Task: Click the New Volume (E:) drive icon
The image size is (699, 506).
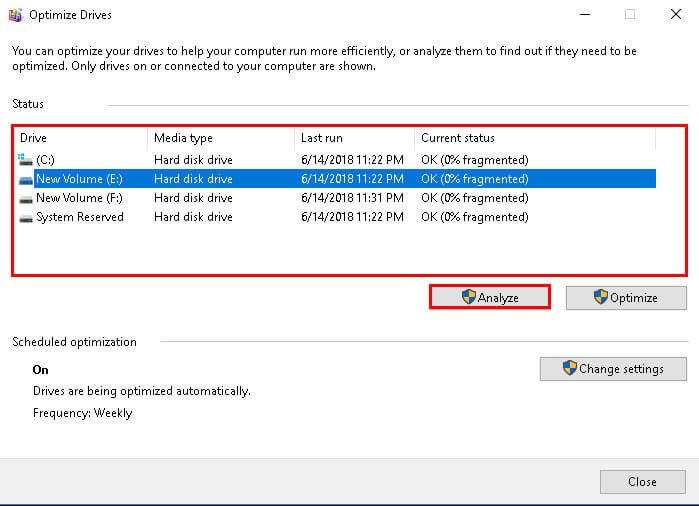Action: [25, 179]
